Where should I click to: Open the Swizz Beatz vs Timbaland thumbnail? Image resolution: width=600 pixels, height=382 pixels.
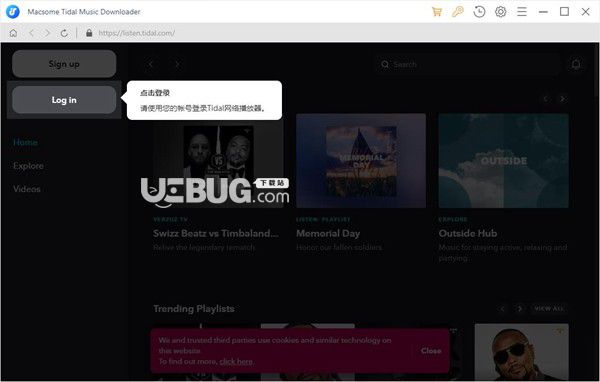[218, 160]
